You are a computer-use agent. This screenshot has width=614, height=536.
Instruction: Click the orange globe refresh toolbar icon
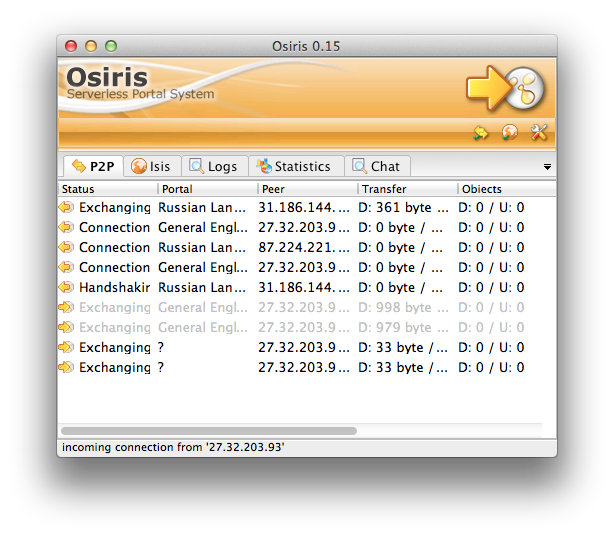point(509,132)
